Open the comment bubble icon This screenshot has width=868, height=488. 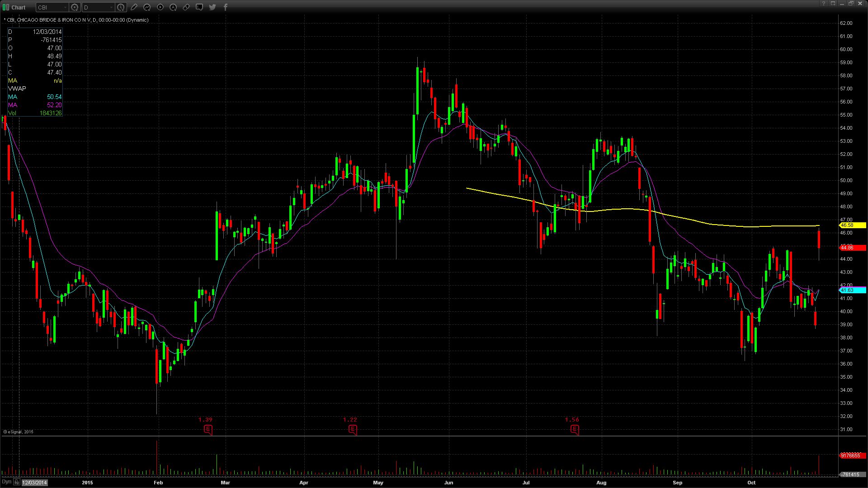[x=199, y=7]
